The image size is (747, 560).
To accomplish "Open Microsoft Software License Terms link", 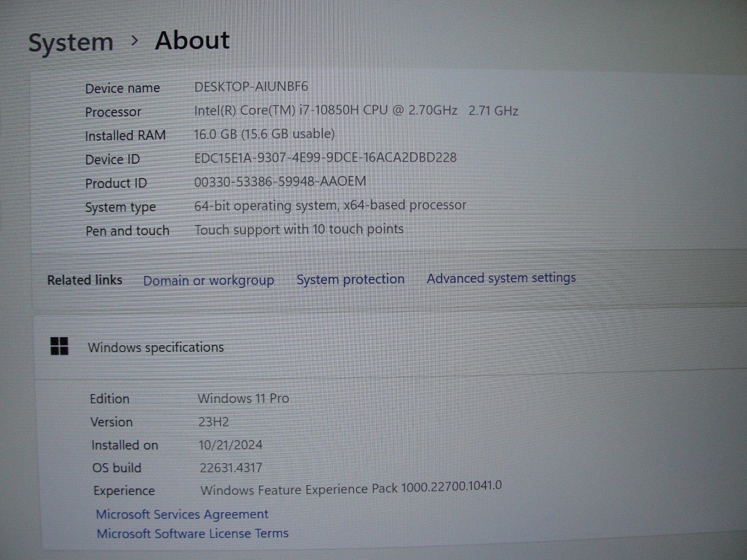I will 192,533.
